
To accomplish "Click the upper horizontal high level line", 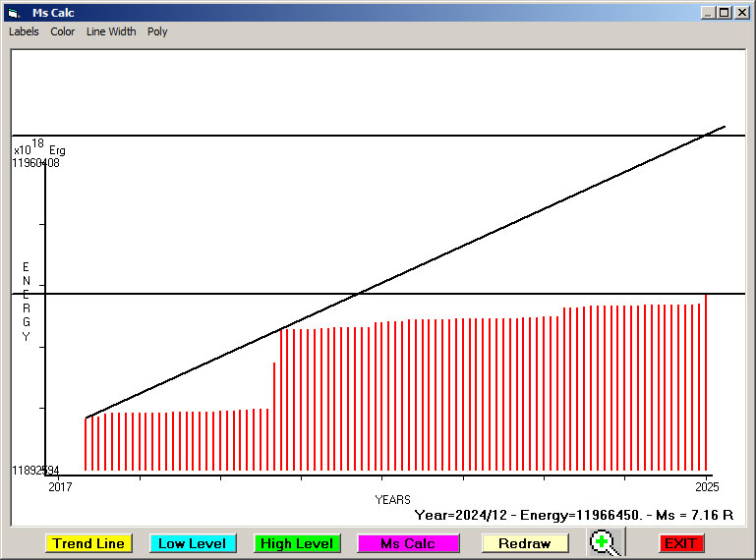I will 378,136.
